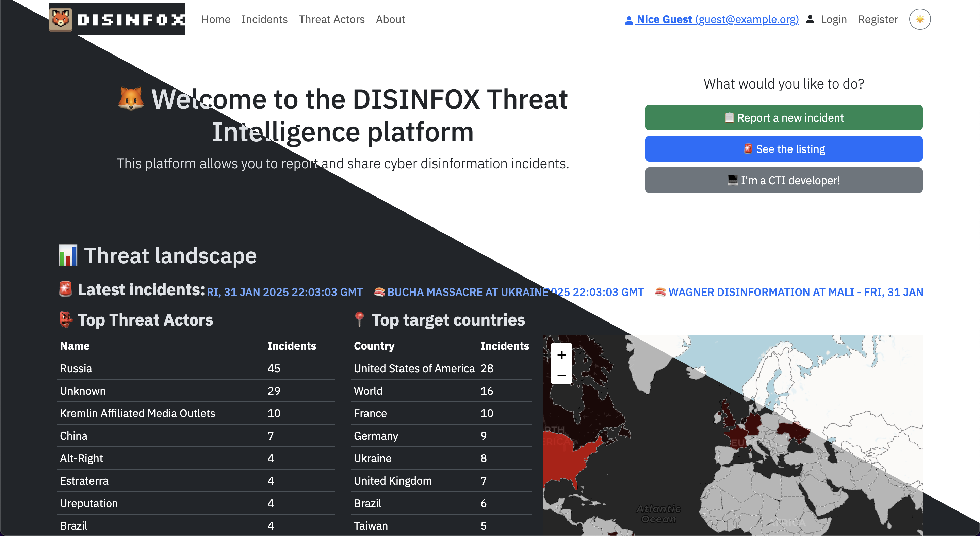The height and width of the screenshot is (536, 980).
Task: Select United States of America country row
Action: click(x=441, y=368)
